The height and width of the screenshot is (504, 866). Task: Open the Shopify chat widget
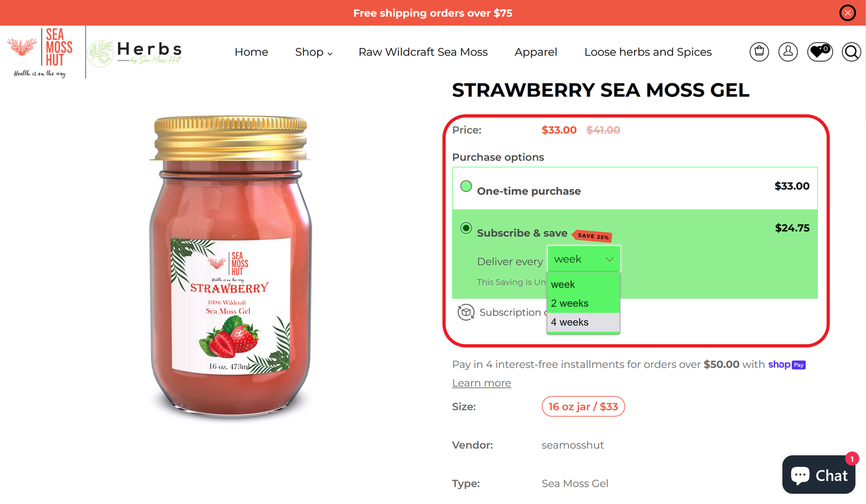coord(818,474)
